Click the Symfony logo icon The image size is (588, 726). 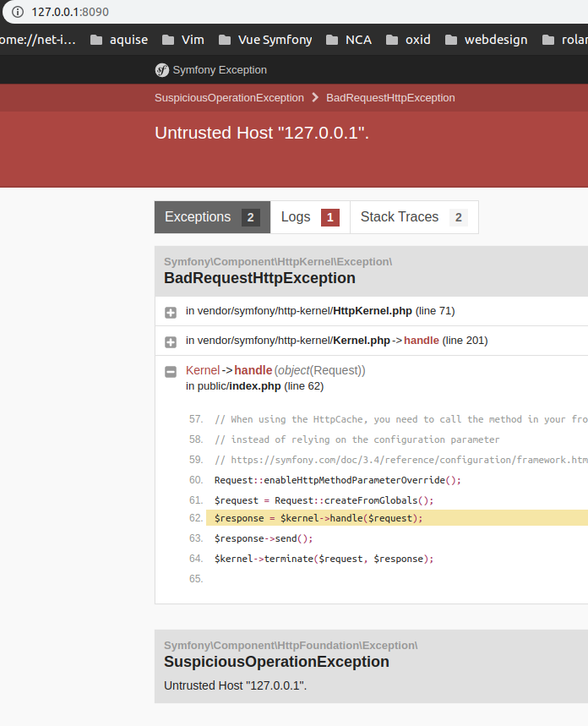click(161, 70)
